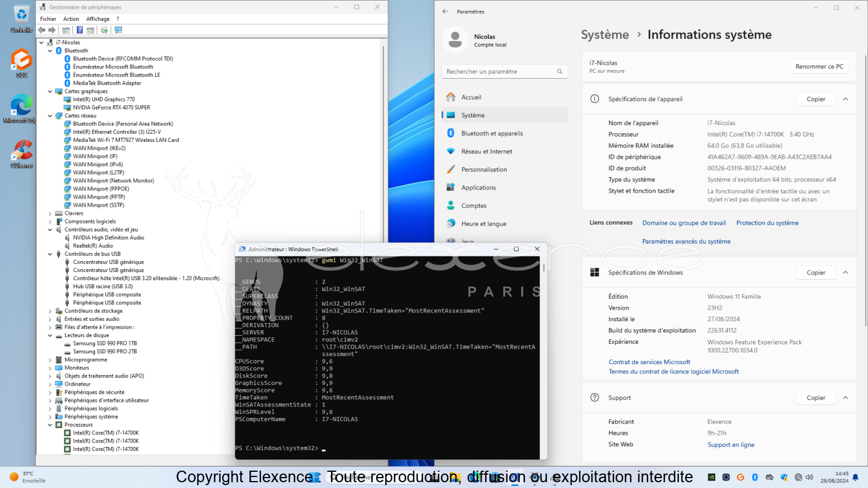868x488 pixels.
Task: Open the Paramètres avancés du système link
Action: (686, 241)
